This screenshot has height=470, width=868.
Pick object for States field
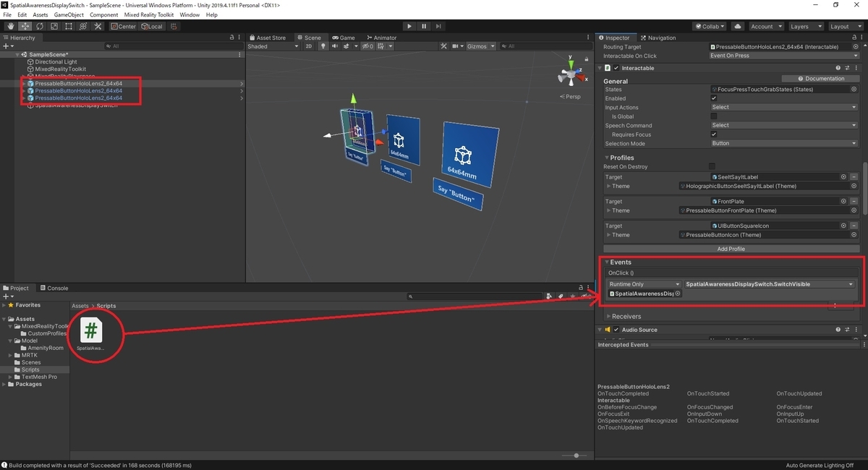pyautogui.click(x=854, y=90)
